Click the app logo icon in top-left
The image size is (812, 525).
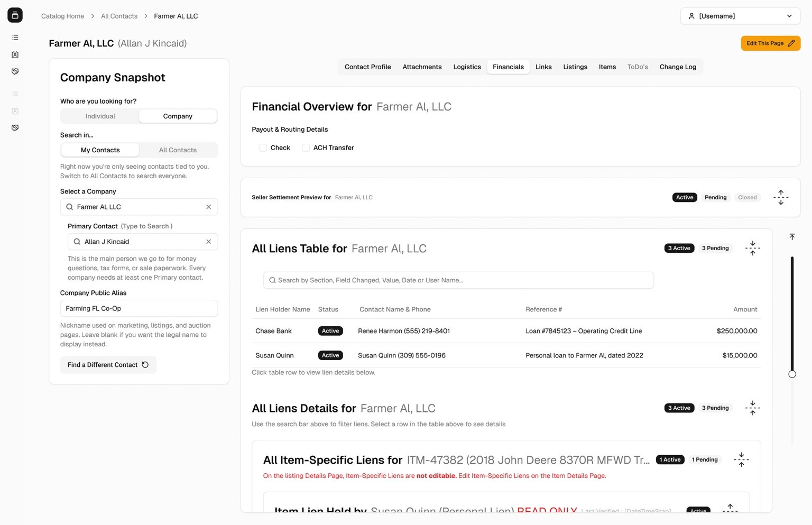(15, 15)
